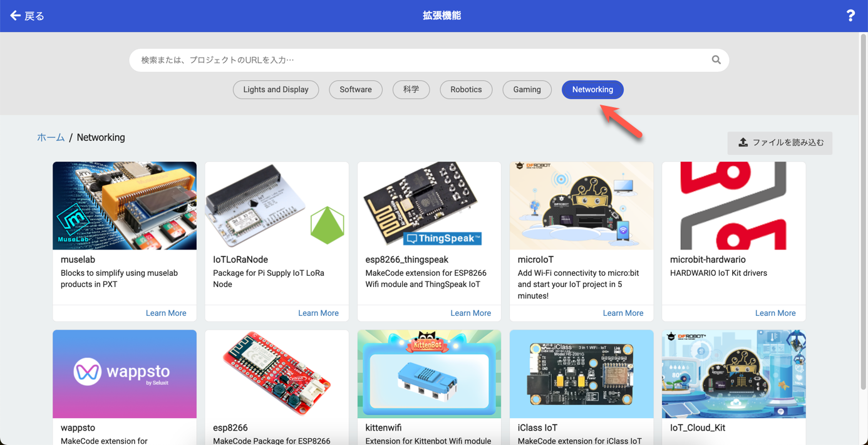Select the Gaming category tag
868x445 pixels.
527,90
